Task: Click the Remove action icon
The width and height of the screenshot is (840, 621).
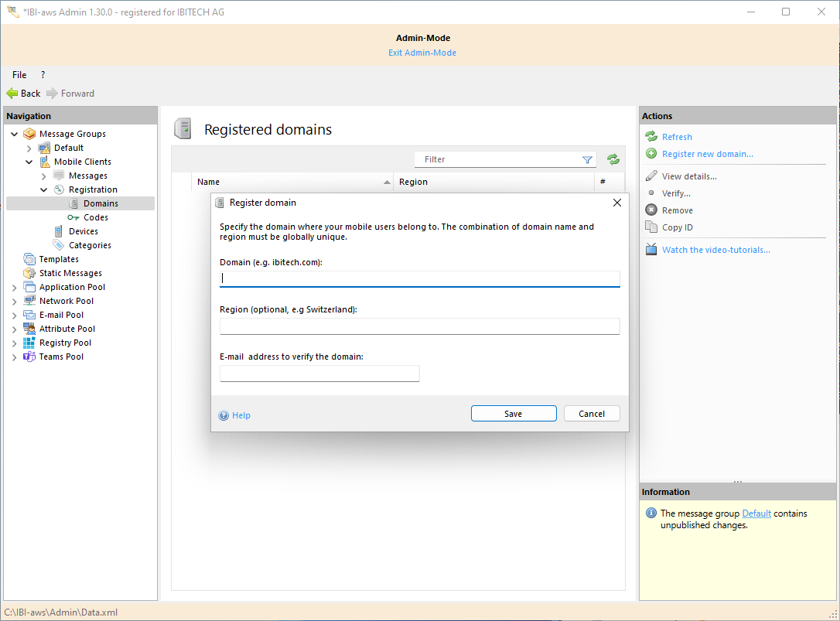Action: (651, 210)
